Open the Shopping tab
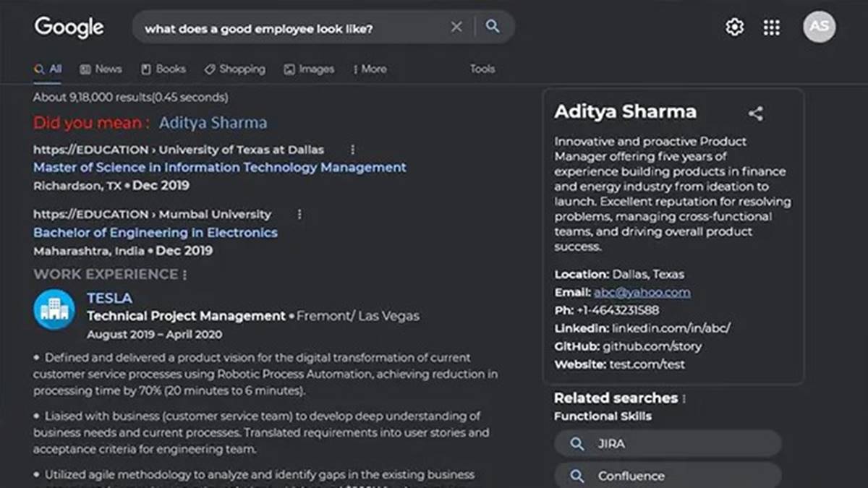This screenshot has width=868, height=488. click(x=234, y=69)
